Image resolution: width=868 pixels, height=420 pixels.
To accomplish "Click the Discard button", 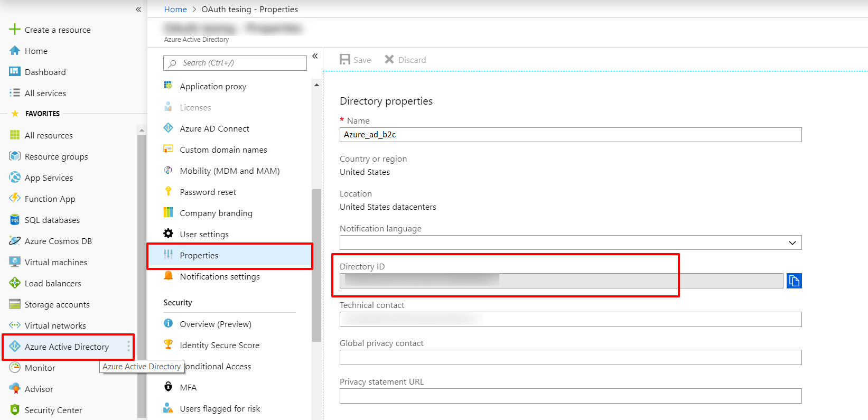I will [x=405, y=60].
